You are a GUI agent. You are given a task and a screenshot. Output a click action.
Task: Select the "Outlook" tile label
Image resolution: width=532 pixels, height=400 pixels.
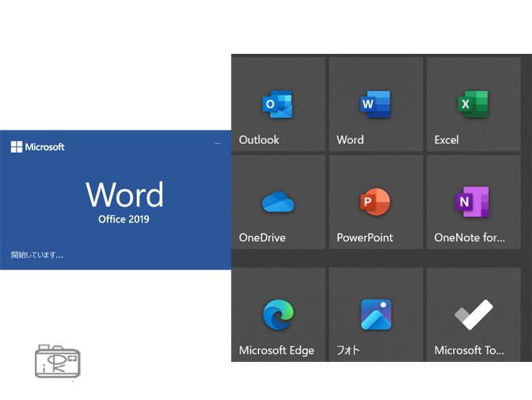259,140
